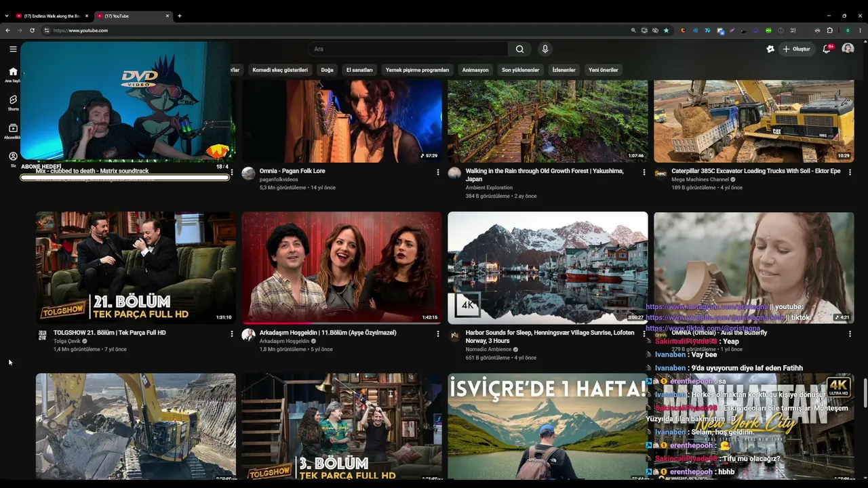Screen dimensions: 868x488
Task: Open options menu for TOLGSHOW 21. Bölüm
Action: click(232, 333)
